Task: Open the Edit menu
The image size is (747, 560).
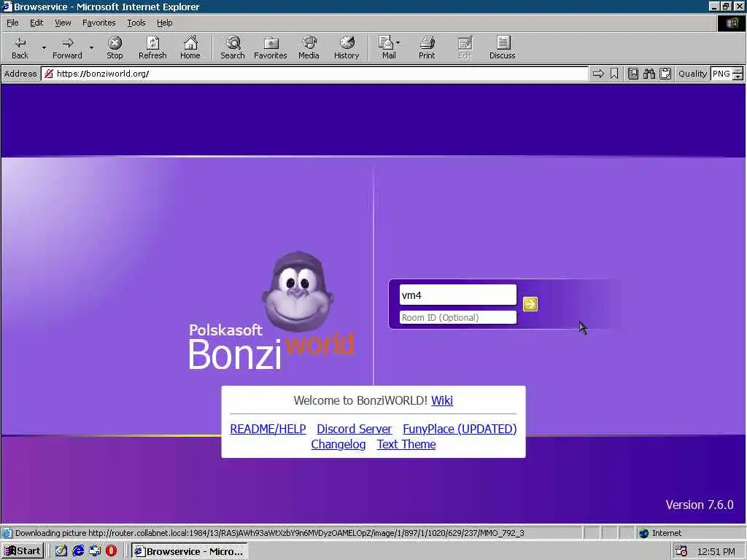Action: click(x=36, y=23)
